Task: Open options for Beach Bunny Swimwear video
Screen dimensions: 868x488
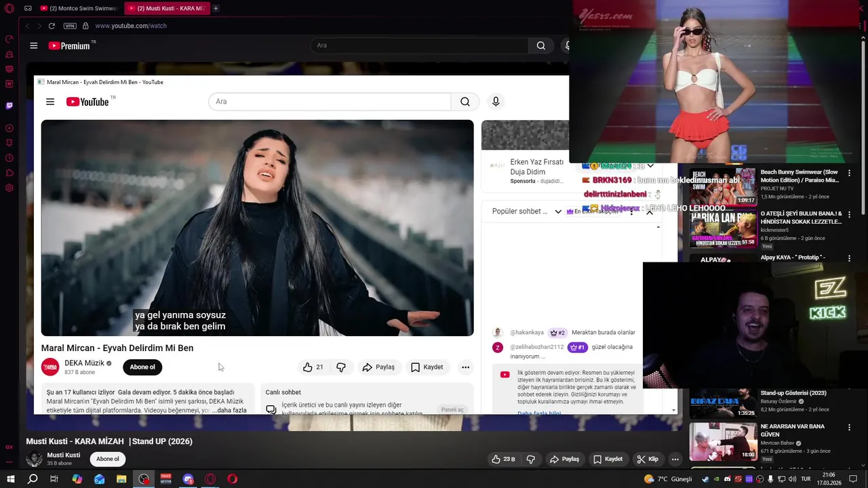Action: 849,174
